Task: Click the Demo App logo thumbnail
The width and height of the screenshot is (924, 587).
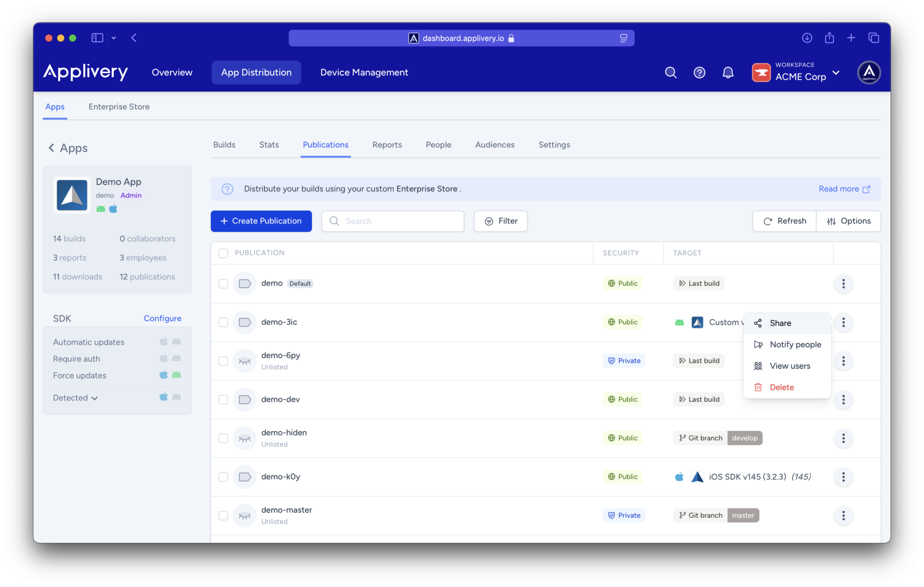Action: 72,195
